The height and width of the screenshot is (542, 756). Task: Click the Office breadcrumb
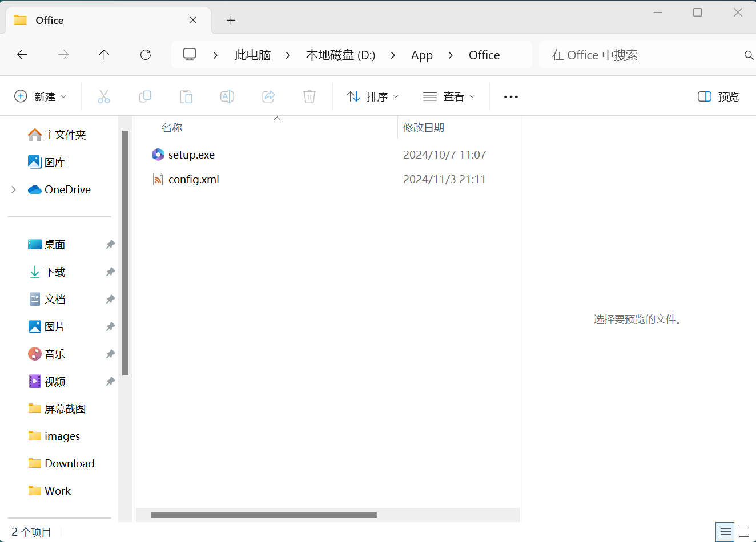484,55
